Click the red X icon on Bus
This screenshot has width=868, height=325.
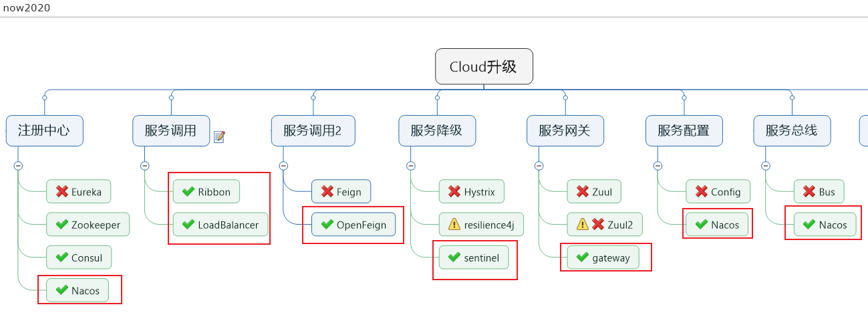tap(810, 192)
